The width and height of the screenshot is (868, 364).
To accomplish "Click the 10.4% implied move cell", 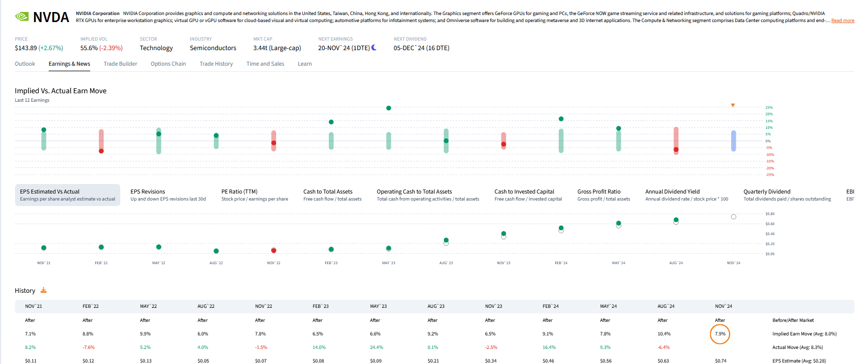I will 664,334.
